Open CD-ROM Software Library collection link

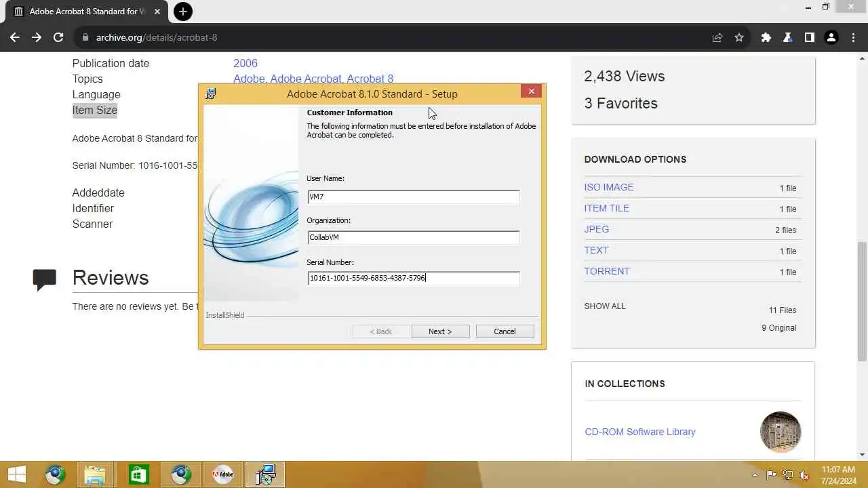click(640, 432)
